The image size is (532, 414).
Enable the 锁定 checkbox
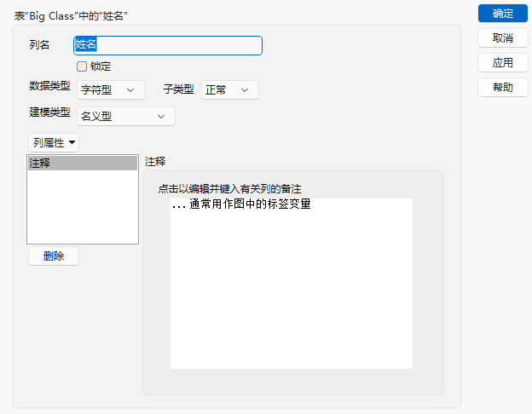[x=82, y=66]
